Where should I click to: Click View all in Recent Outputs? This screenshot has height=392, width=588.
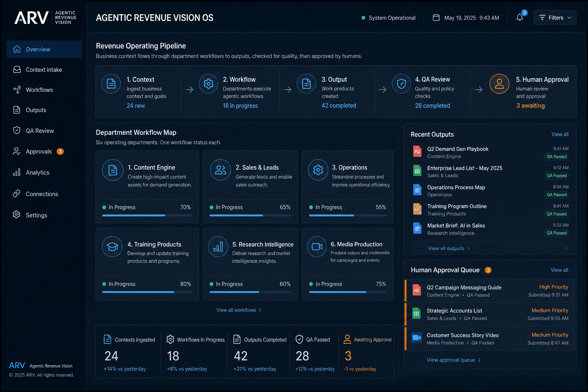pos(560,134)
